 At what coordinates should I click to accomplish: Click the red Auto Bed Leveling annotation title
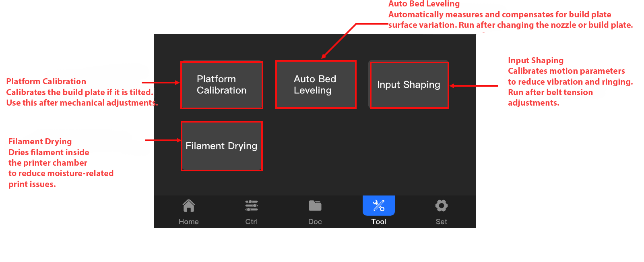click(x=424, y=4)
